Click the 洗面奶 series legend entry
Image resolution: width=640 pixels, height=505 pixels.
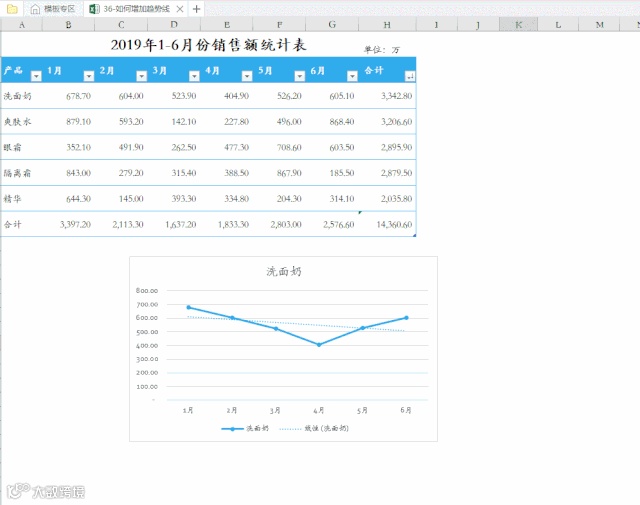tap(245, 428)
